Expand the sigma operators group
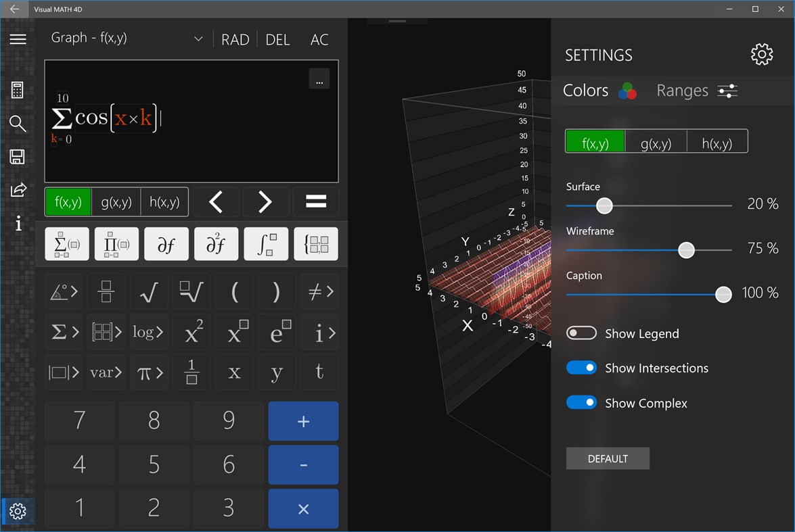The height and width of the screenshot is (532, 795). coord(64,333)
